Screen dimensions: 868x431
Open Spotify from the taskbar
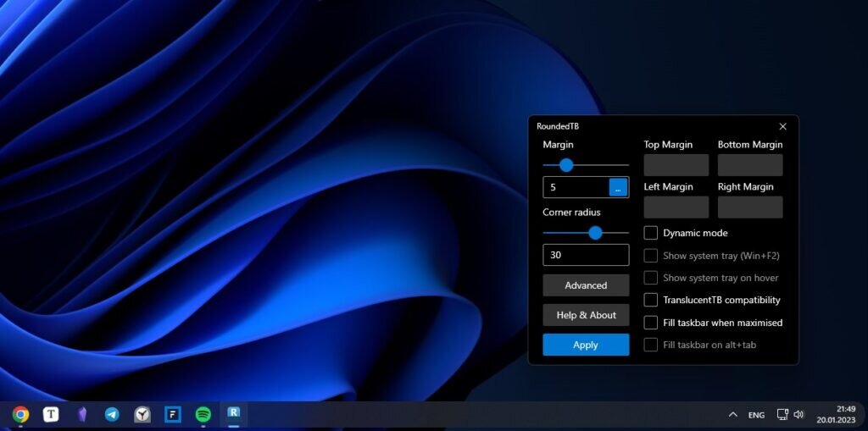click(203, 414)
